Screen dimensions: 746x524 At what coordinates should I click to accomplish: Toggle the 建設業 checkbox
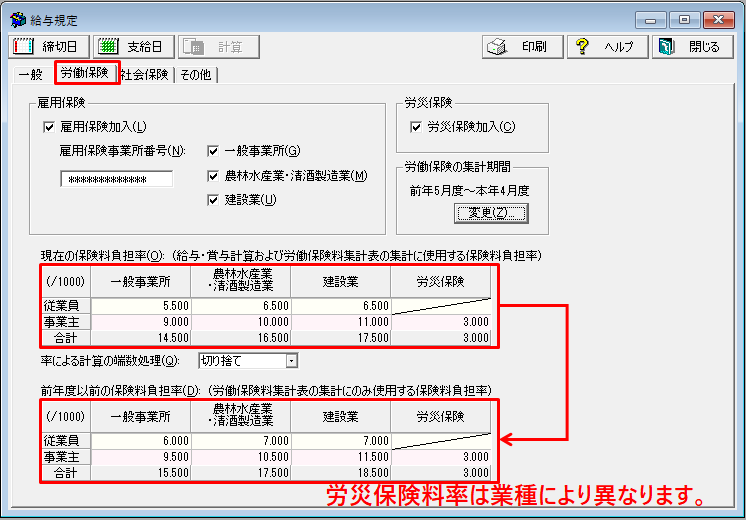[x=213, y=200]
